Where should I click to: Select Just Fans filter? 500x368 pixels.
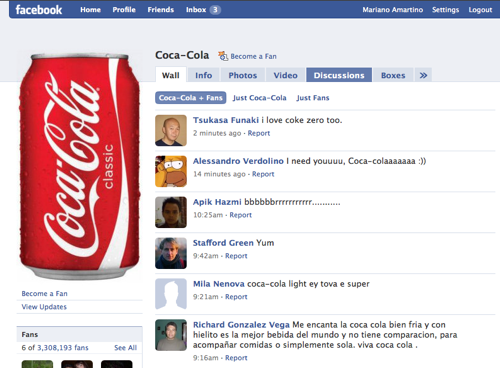click(x=313, y=98)
